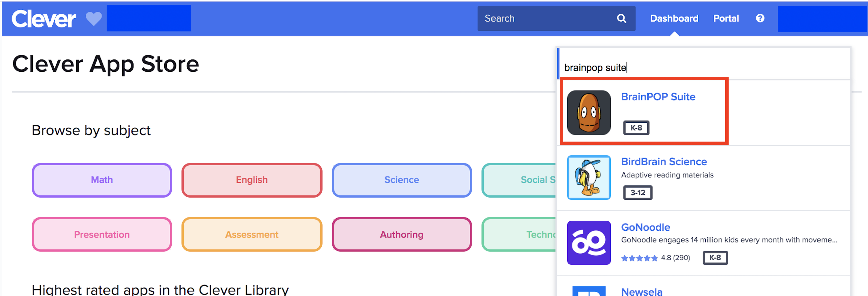Browse the English subject category

tap(252, 180)
